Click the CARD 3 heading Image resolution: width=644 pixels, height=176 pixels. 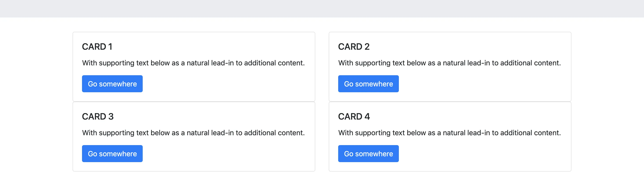point(98,116)
